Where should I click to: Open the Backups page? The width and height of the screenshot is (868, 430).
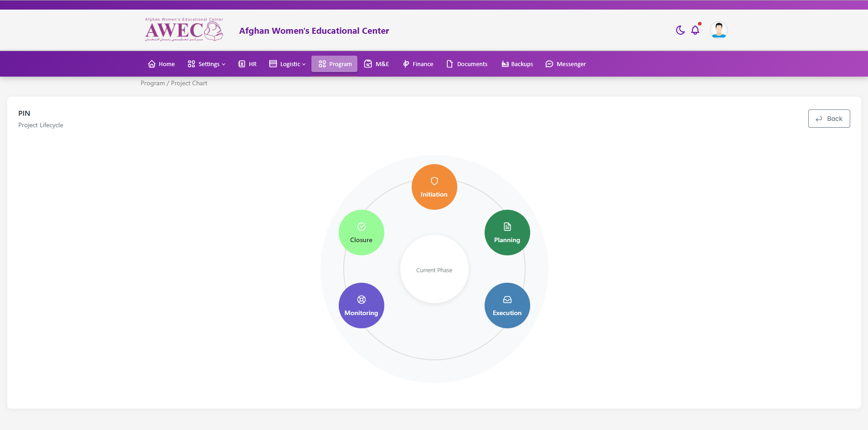(517, 64)
